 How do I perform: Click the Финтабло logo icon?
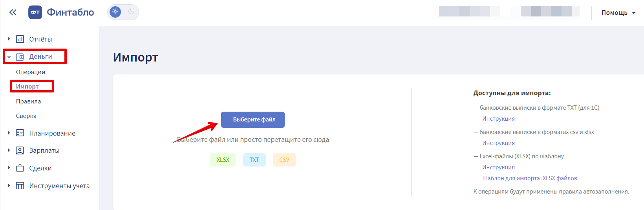35,13
